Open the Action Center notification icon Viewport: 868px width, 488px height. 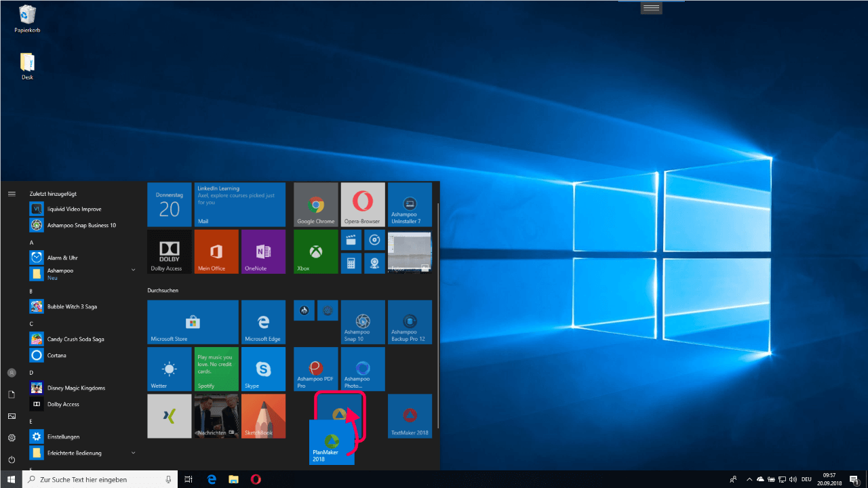[854, 479]
